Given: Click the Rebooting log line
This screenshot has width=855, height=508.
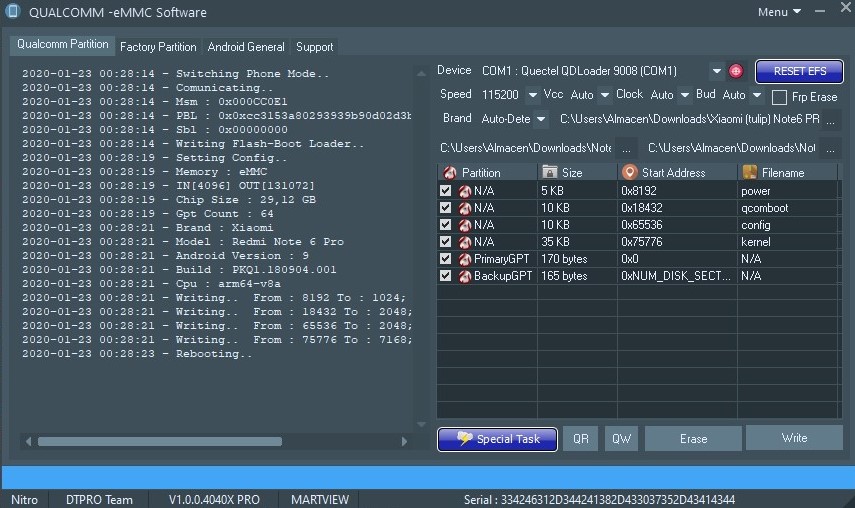Looking at the screenshot, I should coord(137,354).
